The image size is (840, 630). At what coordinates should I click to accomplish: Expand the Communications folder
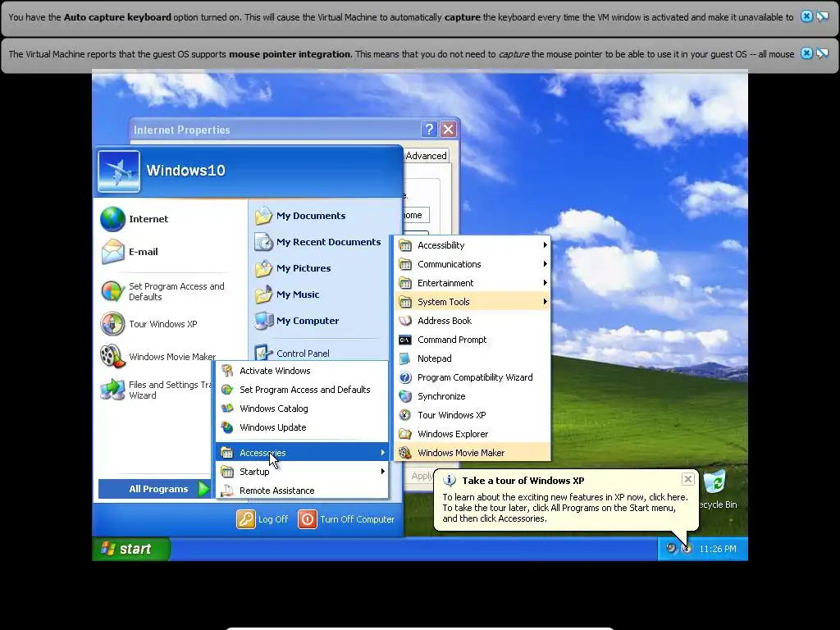tap(472, 264)
